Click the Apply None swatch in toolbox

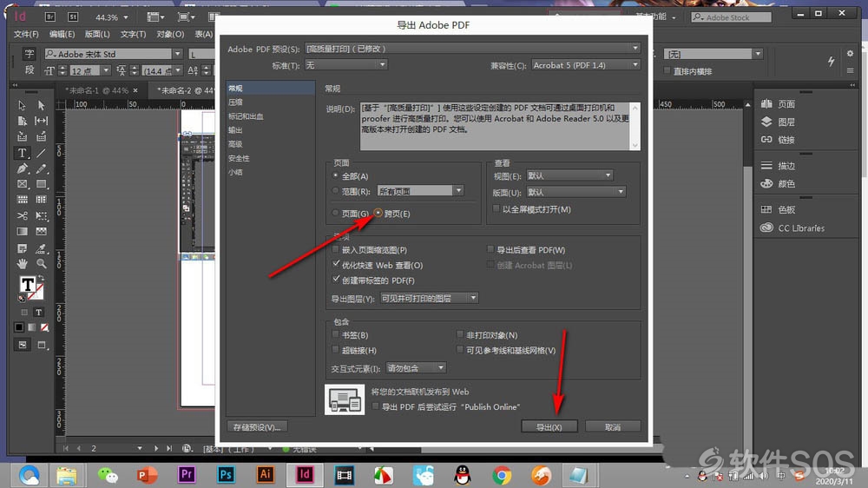(x=44, y=327)
